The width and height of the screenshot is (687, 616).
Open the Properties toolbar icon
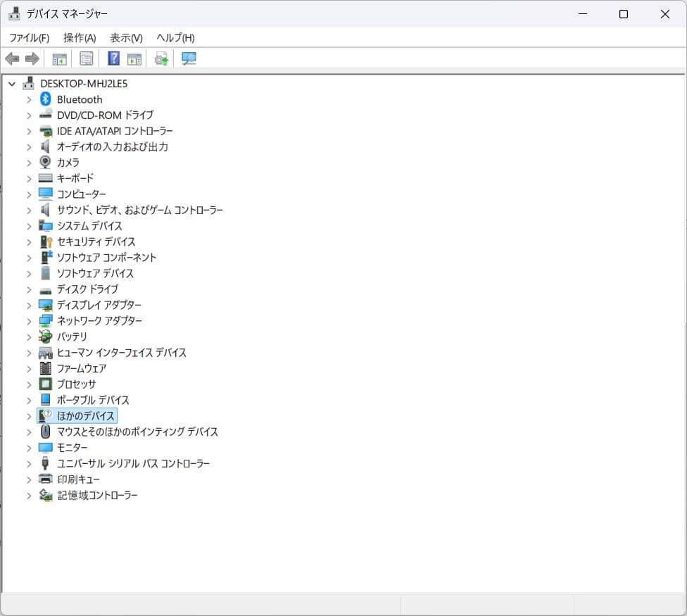click(86, 58)
